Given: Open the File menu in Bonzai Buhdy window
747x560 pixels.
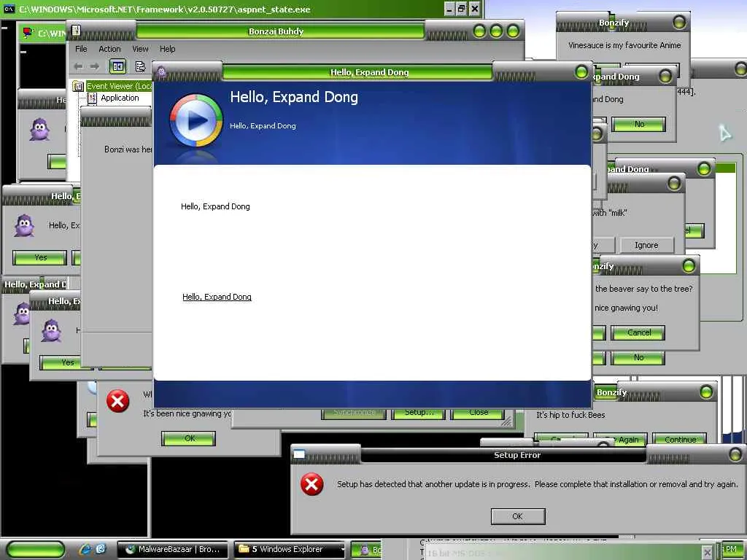Looking at the screenshot, I should coord(81,49).
